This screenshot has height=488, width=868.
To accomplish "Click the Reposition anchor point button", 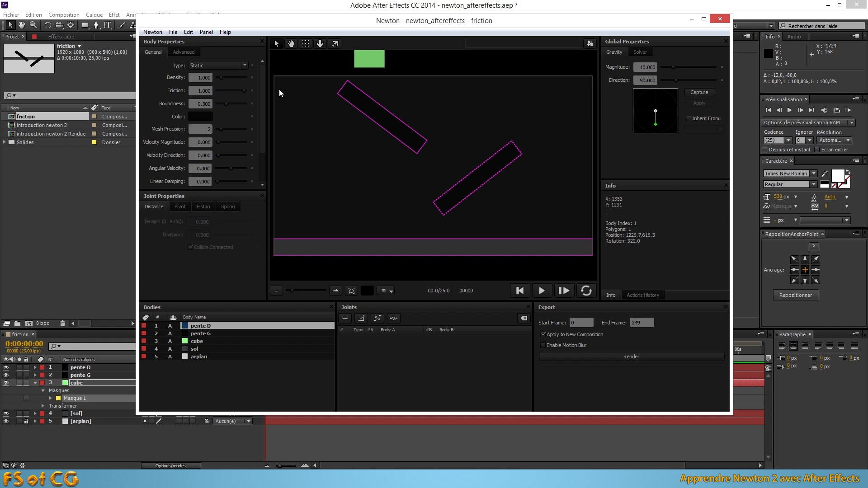I will tap(795, 295).
